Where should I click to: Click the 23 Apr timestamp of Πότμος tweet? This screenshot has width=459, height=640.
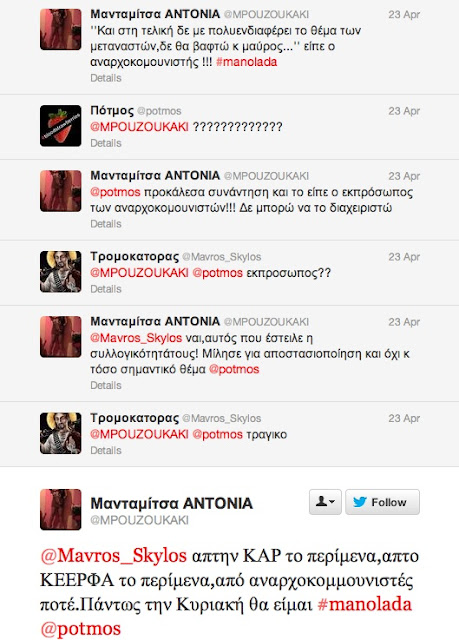404,111
